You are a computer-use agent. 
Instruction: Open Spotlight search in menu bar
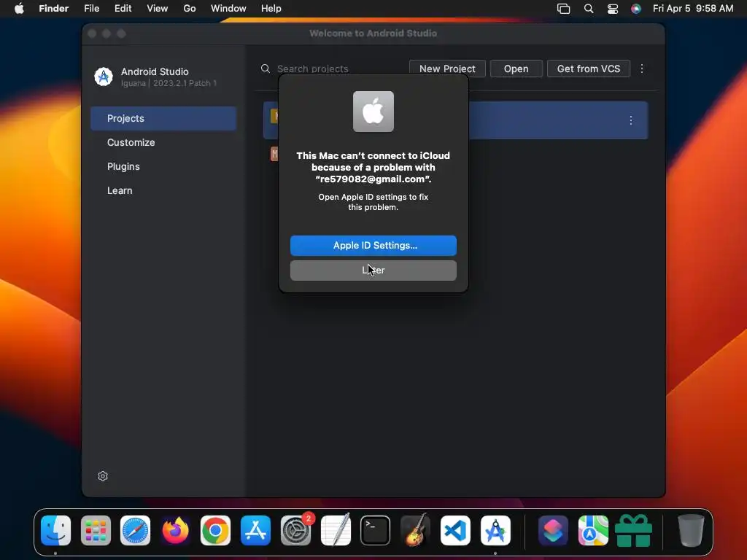pos(589,9)
